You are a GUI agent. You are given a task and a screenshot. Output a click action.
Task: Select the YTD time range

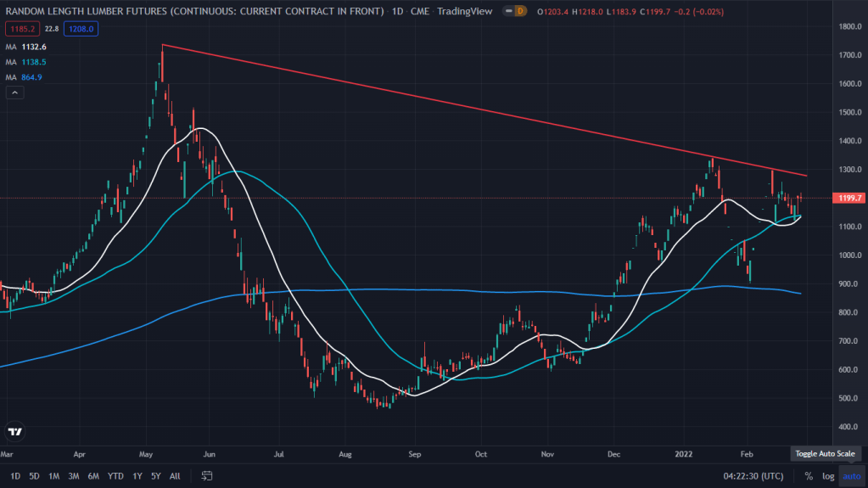pyautogui.click(x=115, y=476)
